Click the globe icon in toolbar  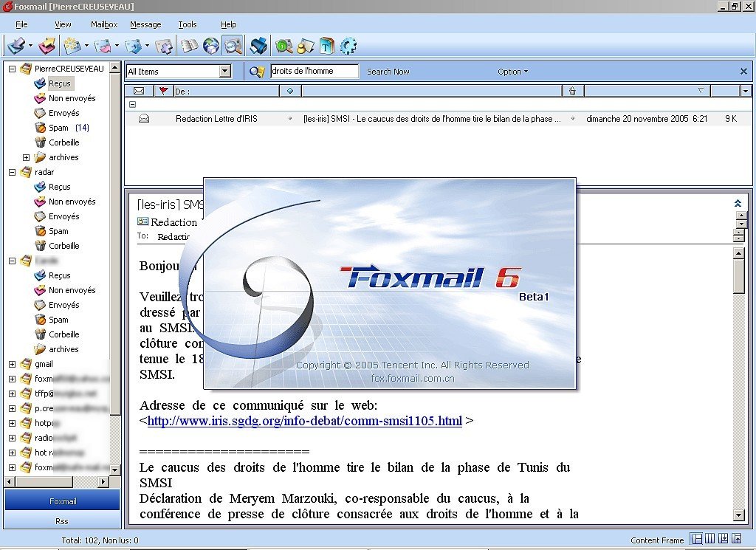211,46
